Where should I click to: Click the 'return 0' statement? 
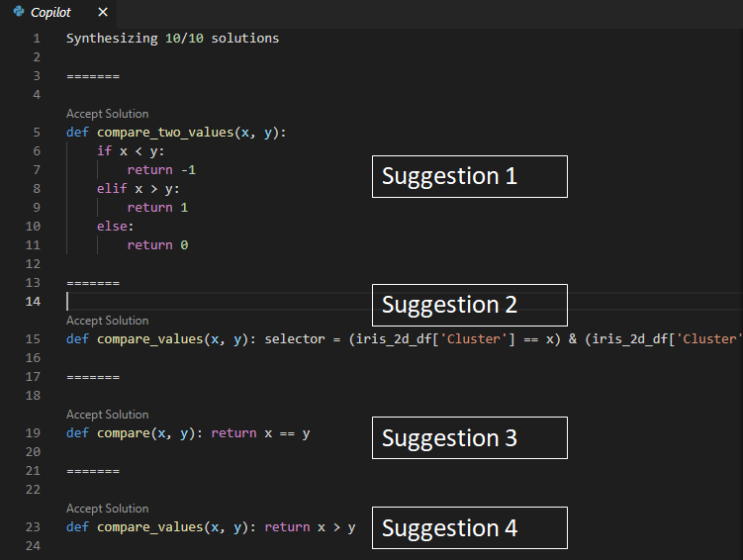156,245
